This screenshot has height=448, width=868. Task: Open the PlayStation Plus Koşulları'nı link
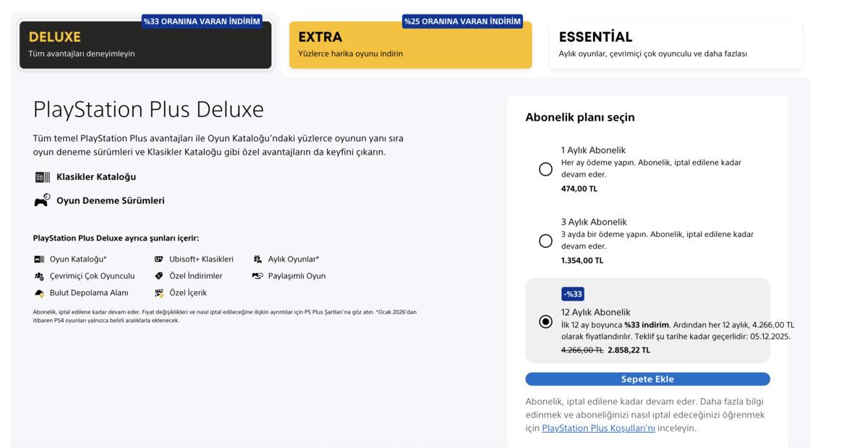coord(598,428)
